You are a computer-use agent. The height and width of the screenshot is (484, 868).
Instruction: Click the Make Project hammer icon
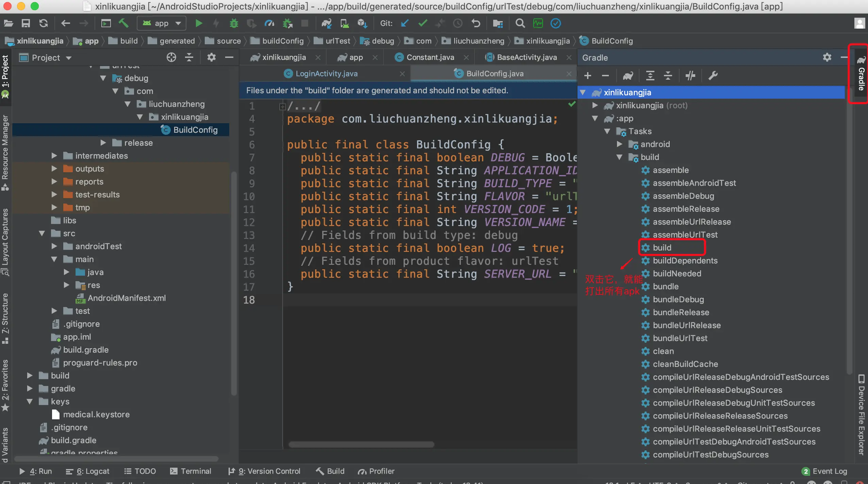click(123, 23)
